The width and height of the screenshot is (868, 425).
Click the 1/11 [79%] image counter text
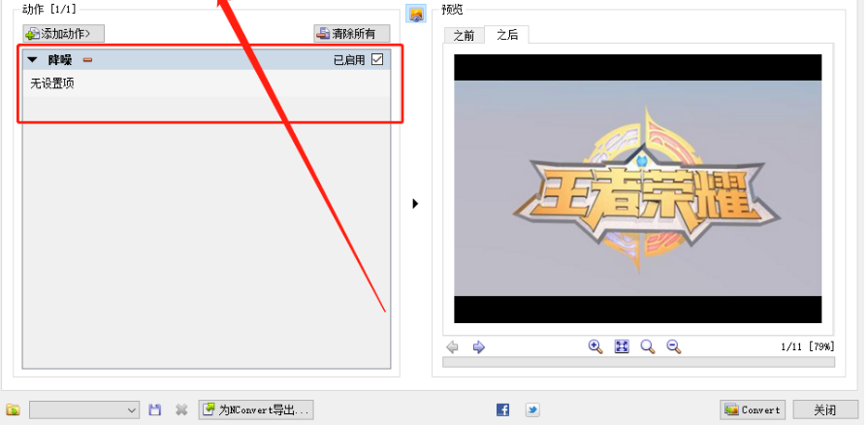(808, 346)
